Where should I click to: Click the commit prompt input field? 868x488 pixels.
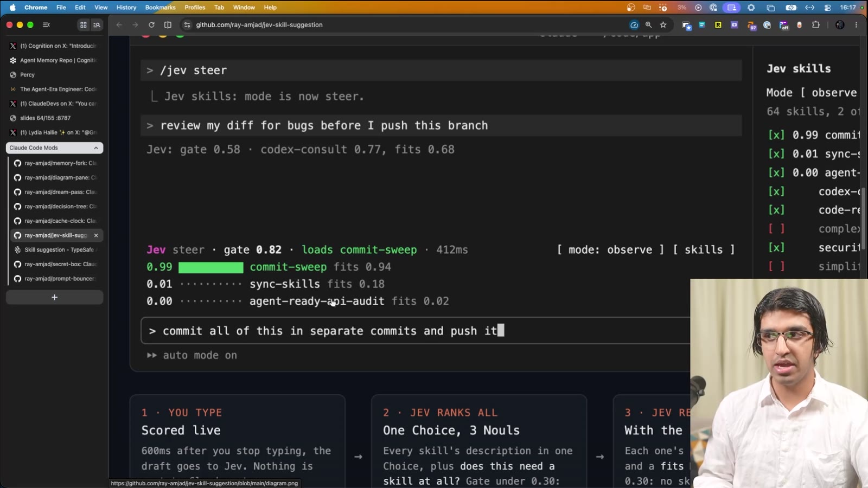click(416, 331)
